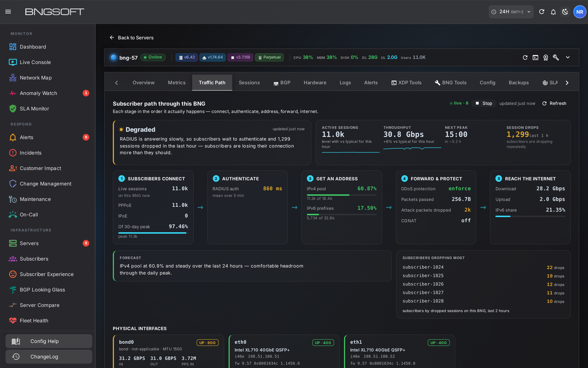Open the hamburger menu
Viewport: 588px width, 368px height.
[x=8, y=12]
